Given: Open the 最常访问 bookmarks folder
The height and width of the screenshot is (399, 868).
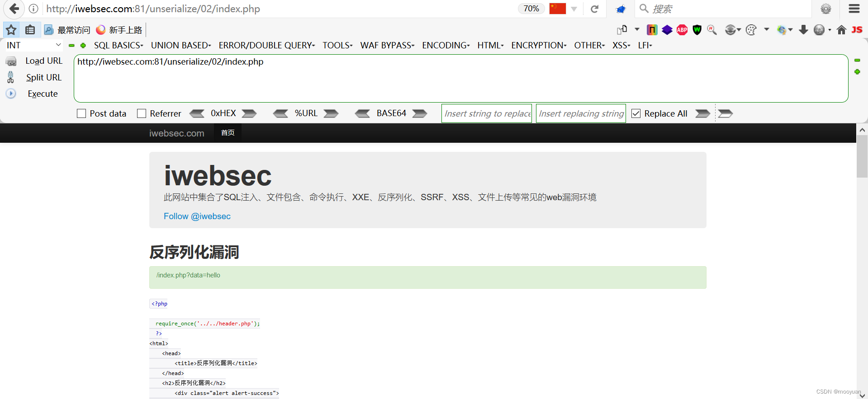Looking at the screenshot, I should click(x=67, y=30).
